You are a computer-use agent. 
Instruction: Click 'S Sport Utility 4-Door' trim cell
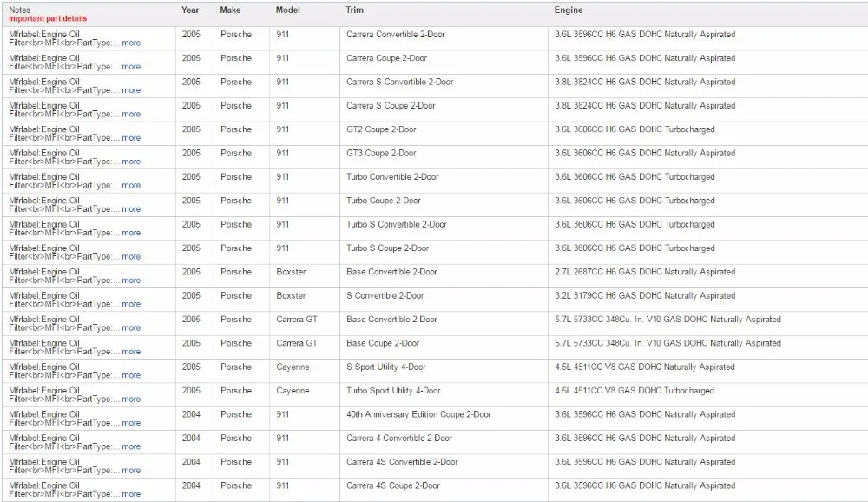[386, 367]
